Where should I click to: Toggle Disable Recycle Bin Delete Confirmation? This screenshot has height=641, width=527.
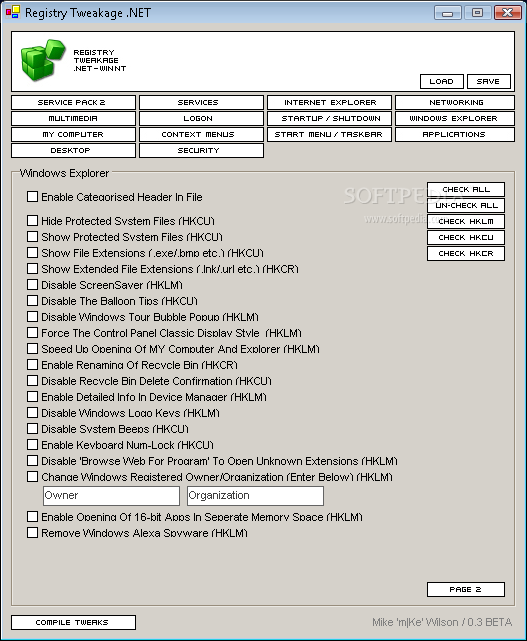tap(32, 381)
